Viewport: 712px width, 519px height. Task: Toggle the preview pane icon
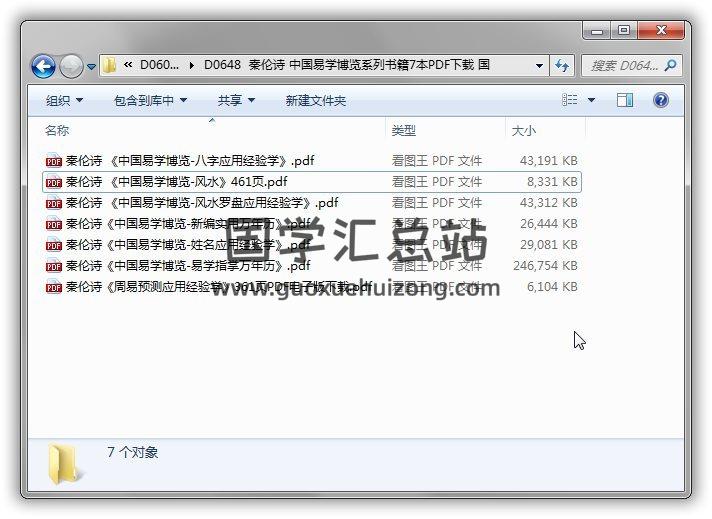[625, 100]
